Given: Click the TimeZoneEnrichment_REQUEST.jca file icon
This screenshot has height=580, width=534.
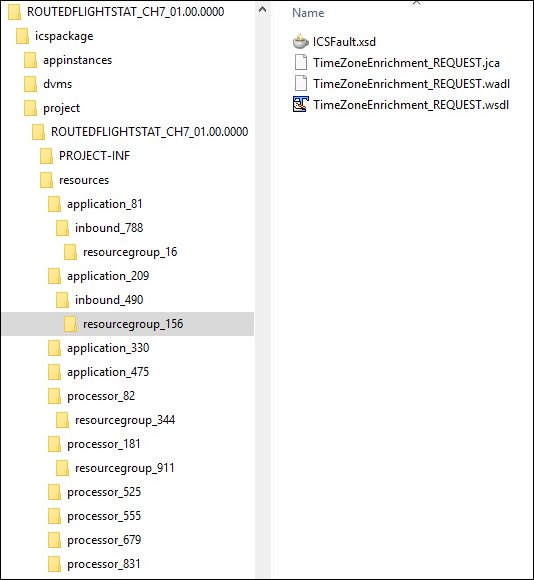Looking at the screenshot, I should [x=301, y=63].
